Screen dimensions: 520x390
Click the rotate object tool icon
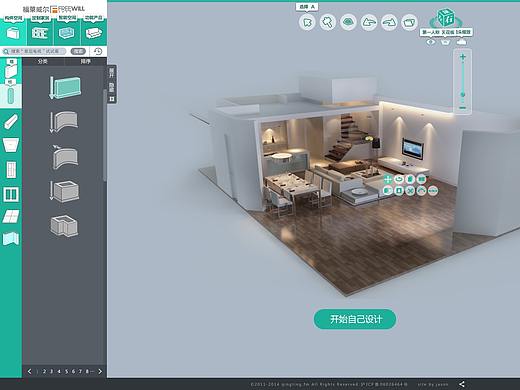pyautogui.click(x=399, y=179)
